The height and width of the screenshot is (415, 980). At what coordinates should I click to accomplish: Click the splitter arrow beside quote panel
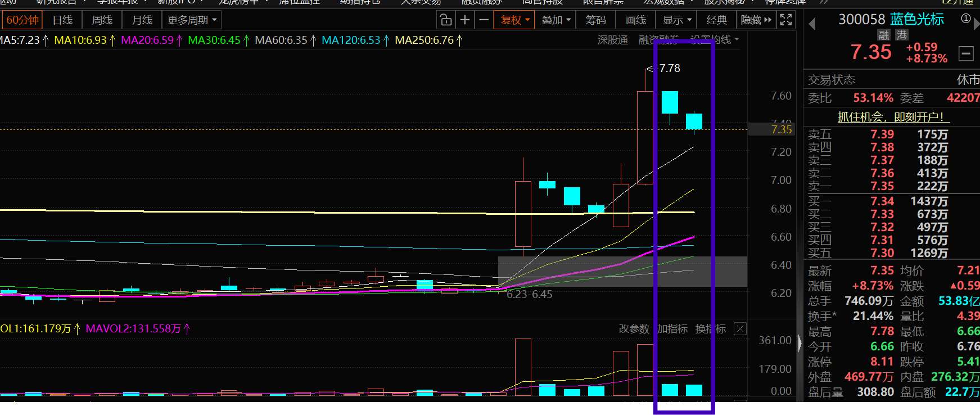(800, 343)
